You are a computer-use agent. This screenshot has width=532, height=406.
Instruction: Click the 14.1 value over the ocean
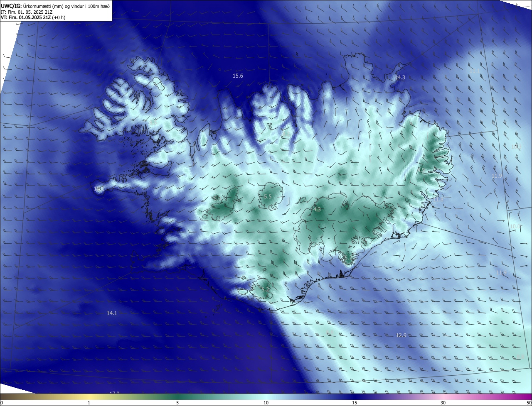point(112,313)
